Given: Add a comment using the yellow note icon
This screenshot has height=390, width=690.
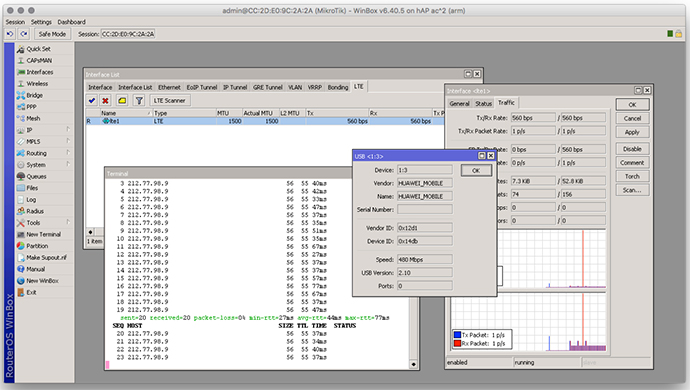Looking at the screenshot, I should (x=122, y=101).
